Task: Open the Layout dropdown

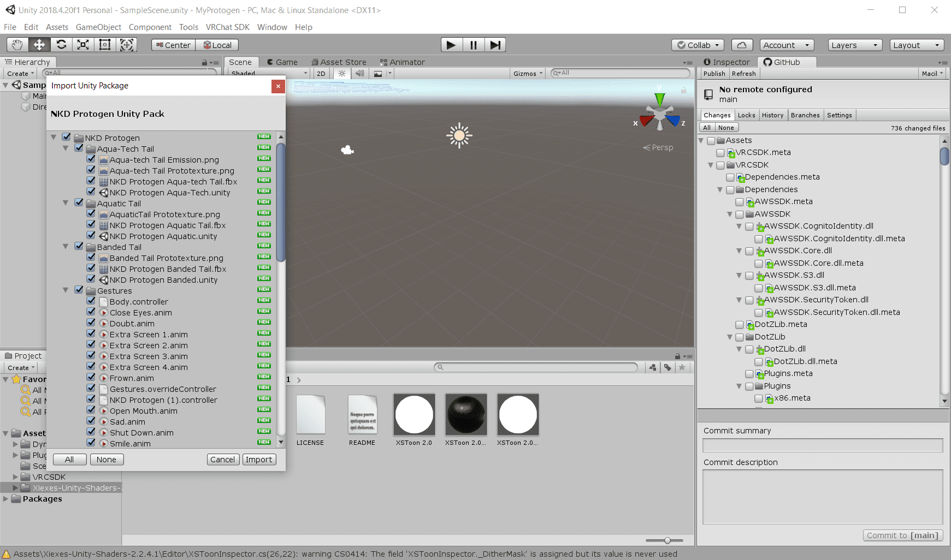Action: pyautogui.click(x=917, y=45)
